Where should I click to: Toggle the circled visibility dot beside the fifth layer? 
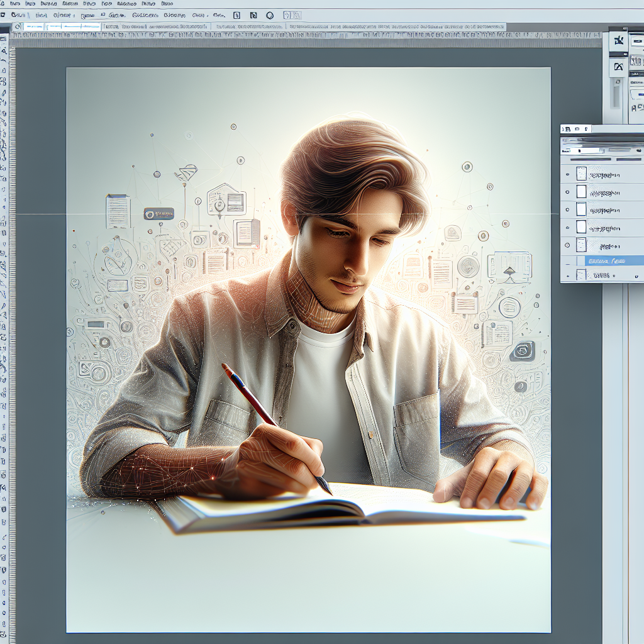pyautogui.click(x=568, y=245)
